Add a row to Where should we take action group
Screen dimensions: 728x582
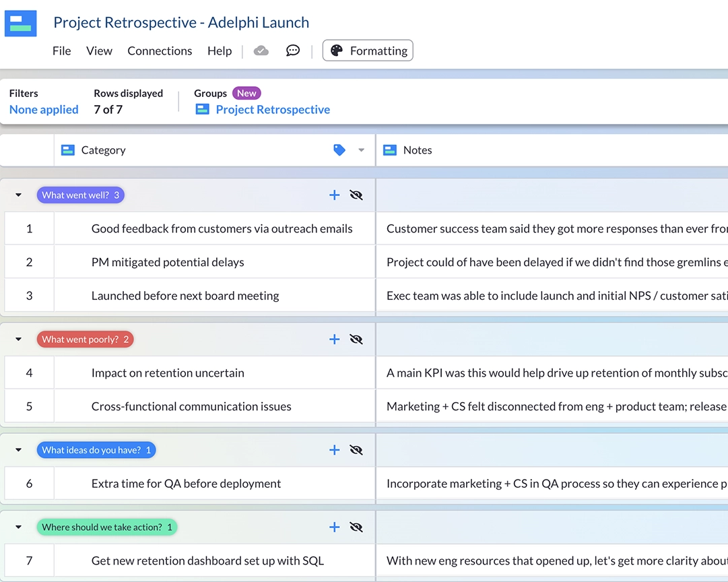[334, 527]
